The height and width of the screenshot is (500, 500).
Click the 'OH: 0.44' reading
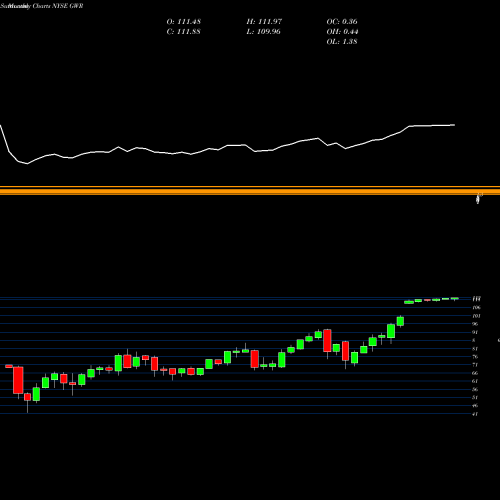[342, 32]
